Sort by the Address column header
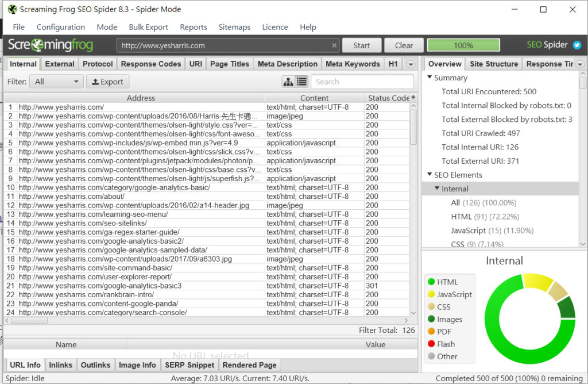 pyautogui.click(x=141, y=98)
